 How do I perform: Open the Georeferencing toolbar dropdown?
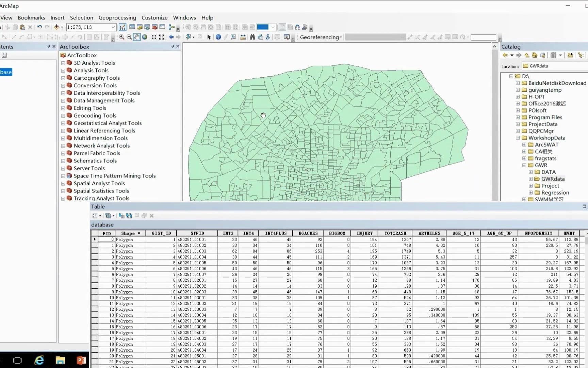(x=321, y=37)
